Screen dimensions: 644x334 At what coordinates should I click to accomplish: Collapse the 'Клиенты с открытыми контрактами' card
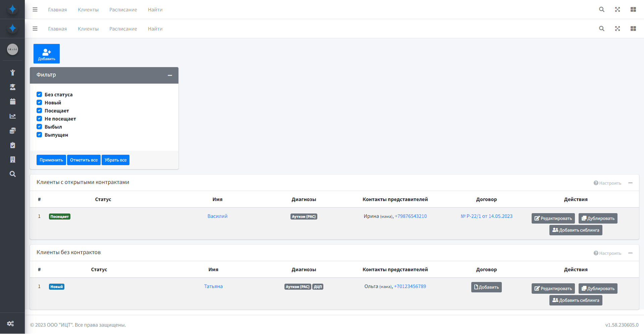point(630,183)
